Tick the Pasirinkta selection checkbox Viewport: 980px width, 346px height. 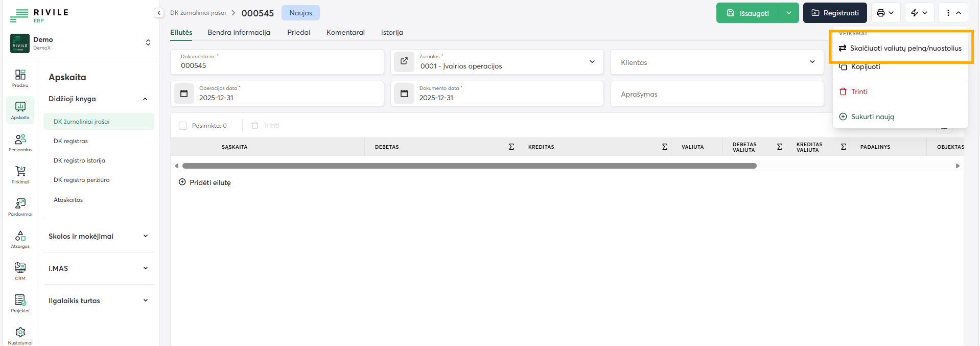183,126
